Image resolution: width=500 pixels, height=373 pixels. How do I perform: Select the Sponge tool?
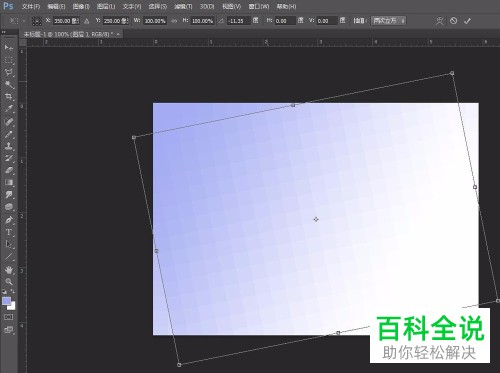tap(9, 207)
